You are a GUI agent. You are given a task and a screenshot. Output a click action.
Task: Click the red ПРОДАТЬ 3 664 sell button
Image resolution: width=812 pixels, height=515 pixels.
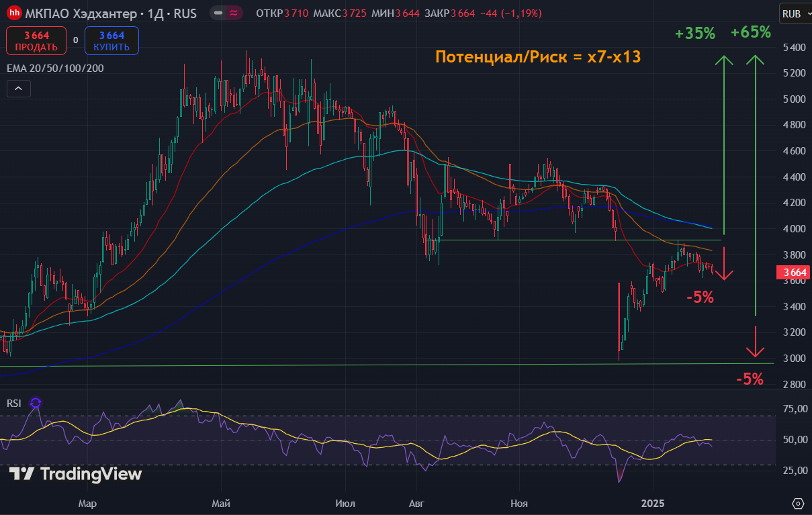[36, 40]
